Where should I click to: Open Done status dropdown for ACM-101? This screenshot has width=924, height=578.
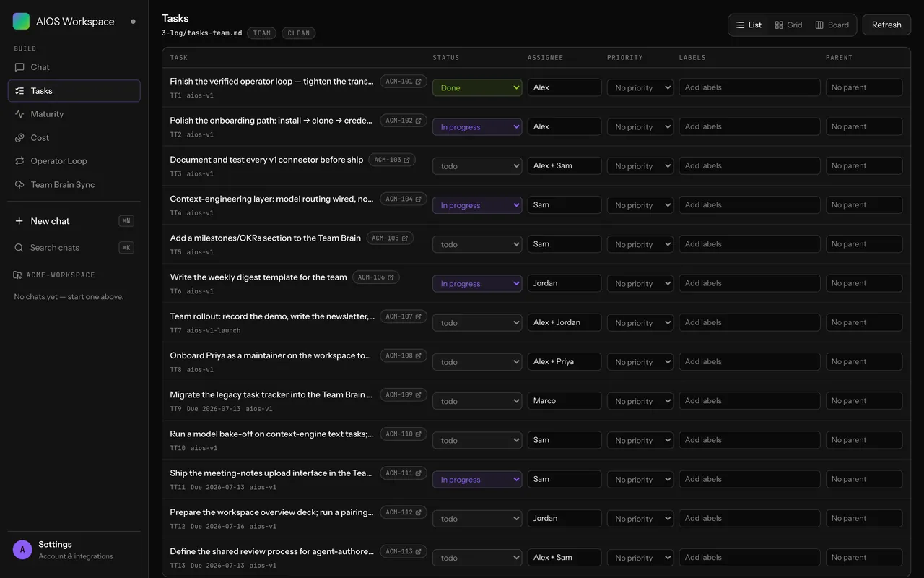pyautogui.click(x=477, y=87)
